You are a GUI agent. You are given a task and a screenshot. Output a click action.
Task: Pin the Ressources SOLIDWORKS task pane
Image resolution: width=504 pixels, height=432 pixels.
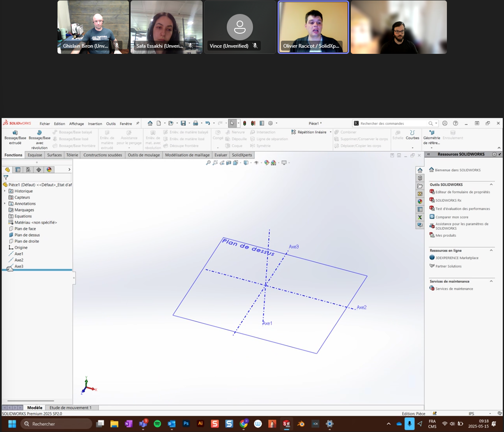coord(499,155)
